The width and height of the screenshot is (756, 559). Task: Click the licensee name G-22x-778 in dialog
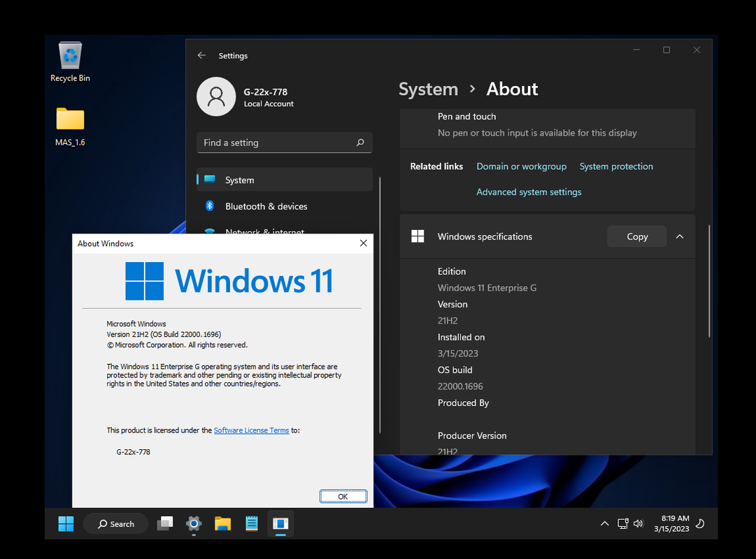coord(133,452)
